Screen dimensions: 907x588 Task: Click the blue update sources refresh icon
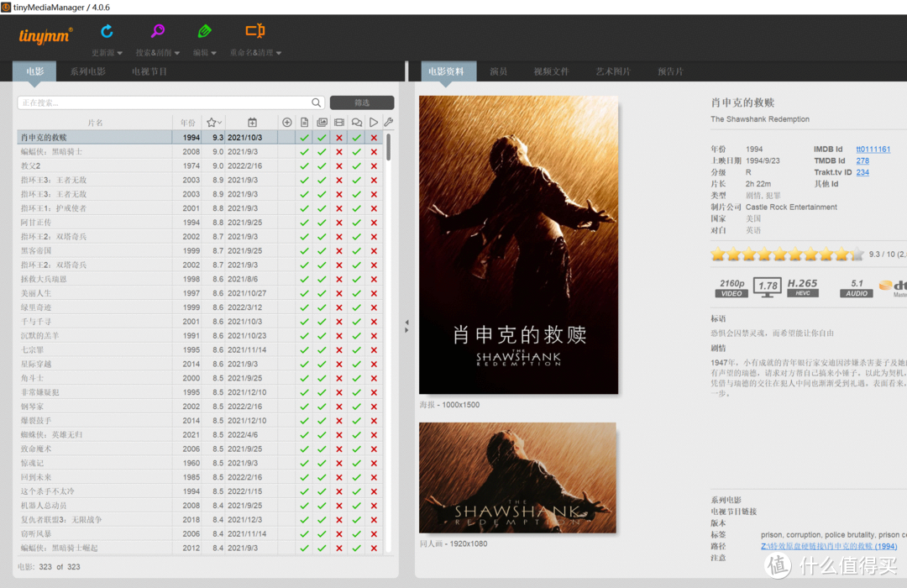tap(107, 32)
